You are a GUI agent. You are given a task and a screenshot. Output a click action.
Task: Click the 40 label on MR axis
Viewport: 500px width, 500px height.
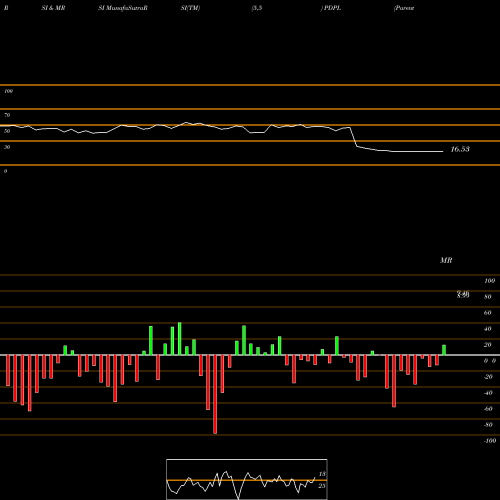tap(488, 329)
